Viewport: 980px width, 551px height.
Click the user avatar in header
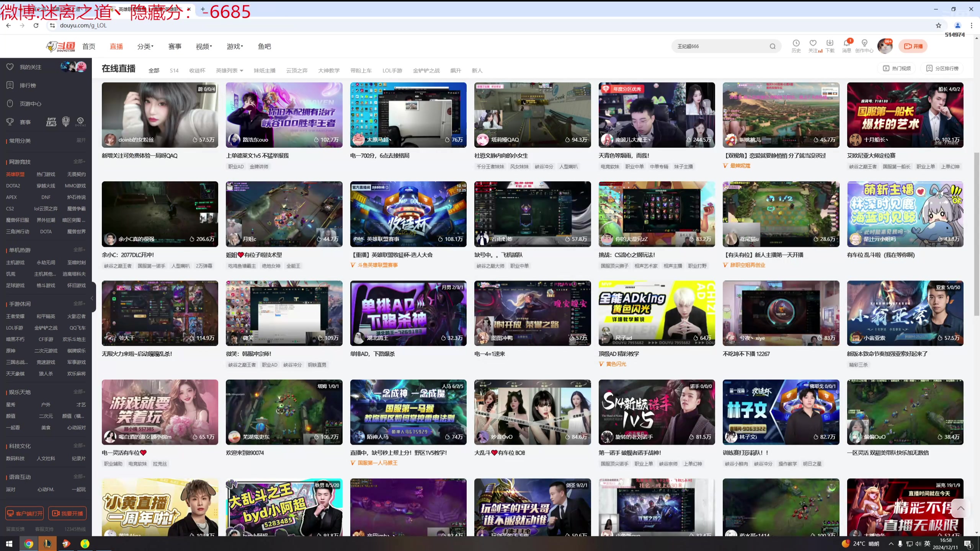tap(885, 46)
